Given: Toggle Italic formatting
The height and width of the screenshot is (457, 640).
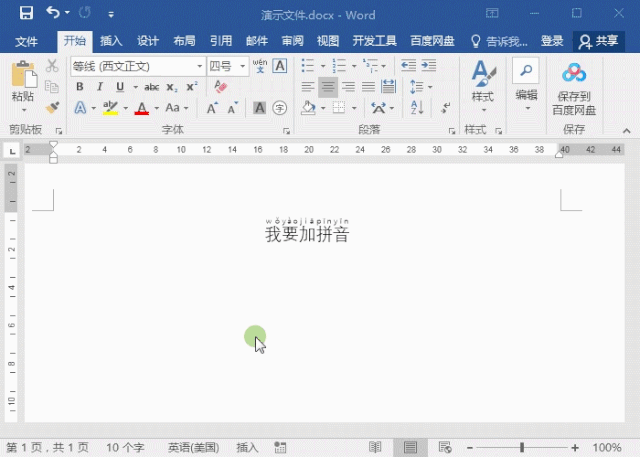Looking at the screenshot, I should 100,87.
